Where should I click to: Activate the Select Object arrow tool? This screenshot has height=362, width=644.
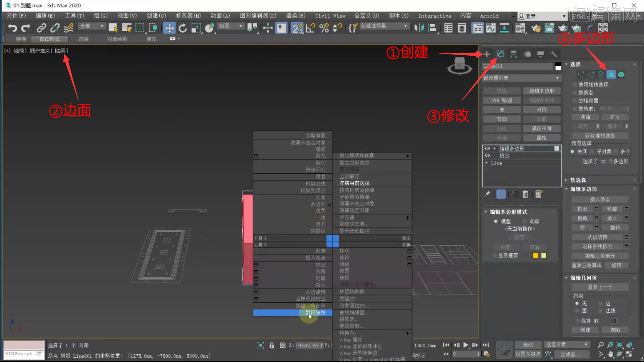(x=113, y=28)
